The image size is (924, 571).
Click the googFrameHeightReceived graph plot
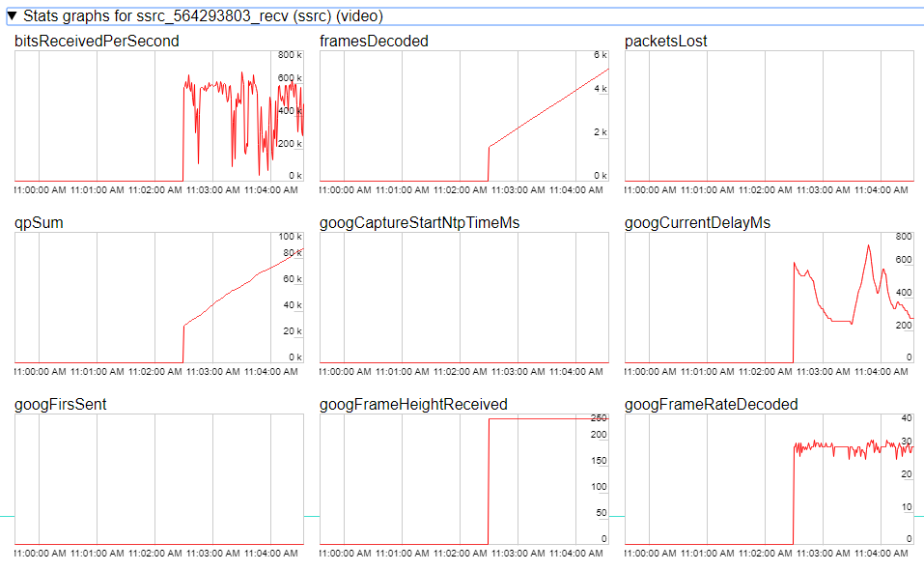coord(463,478)
